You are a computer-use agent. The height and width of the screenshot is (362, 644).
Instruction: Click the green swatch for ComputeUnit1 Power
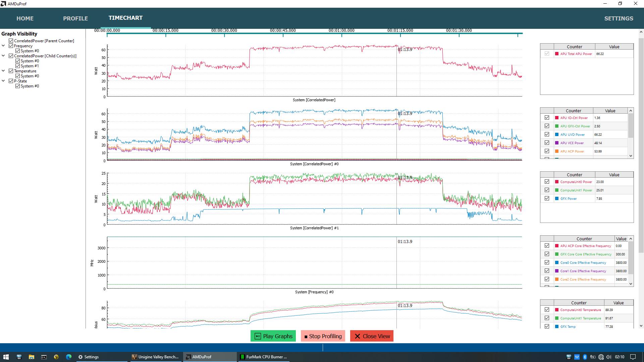click(557, 190)
